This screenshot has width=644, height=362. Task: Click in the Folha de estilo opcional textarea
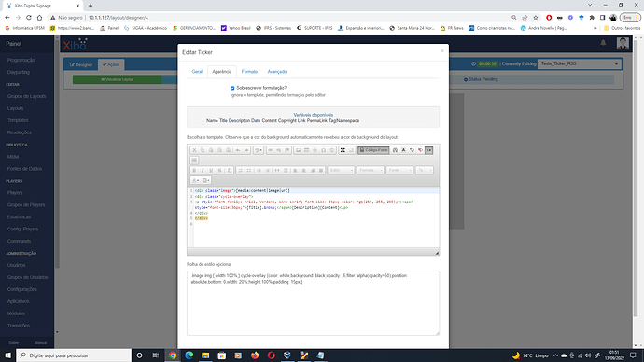click(313, 303)
